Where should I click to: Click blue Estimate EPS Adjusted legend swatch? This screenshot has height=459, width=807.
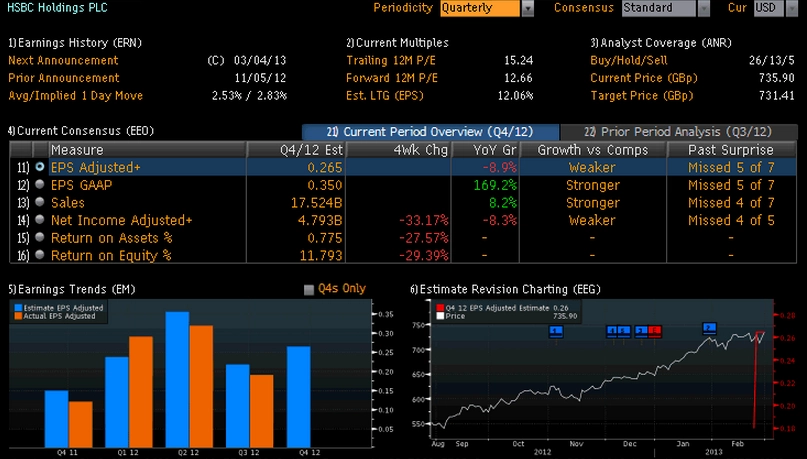coord(18,308)
